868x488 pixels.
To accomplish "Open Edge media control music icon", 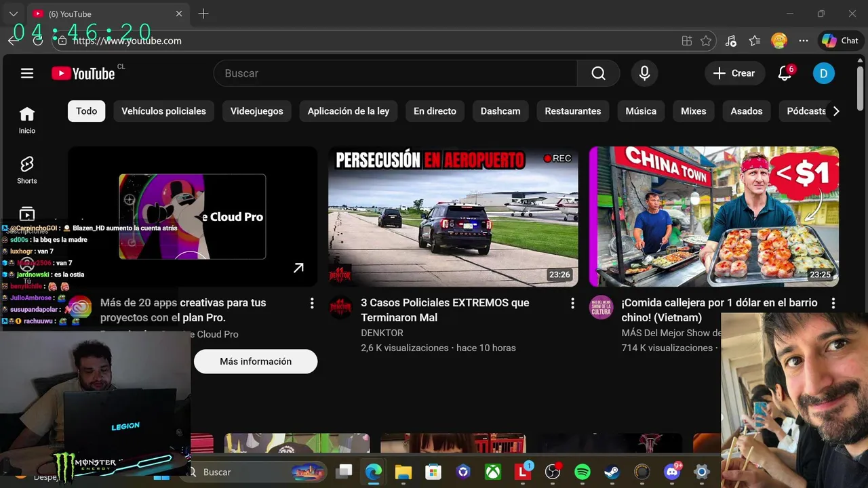I will pos(730,41).
